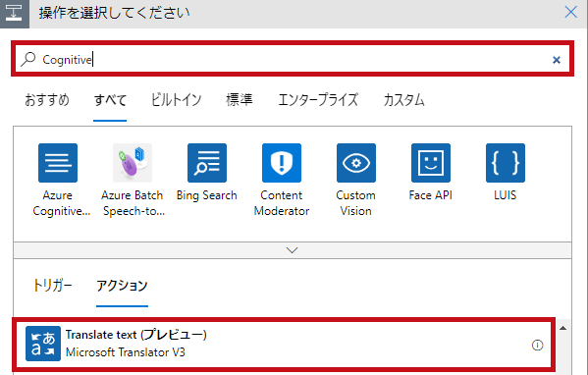588x375 pixels.
Task: Click the actions list scroll-up arrow
Action: [x=562, y=329]
